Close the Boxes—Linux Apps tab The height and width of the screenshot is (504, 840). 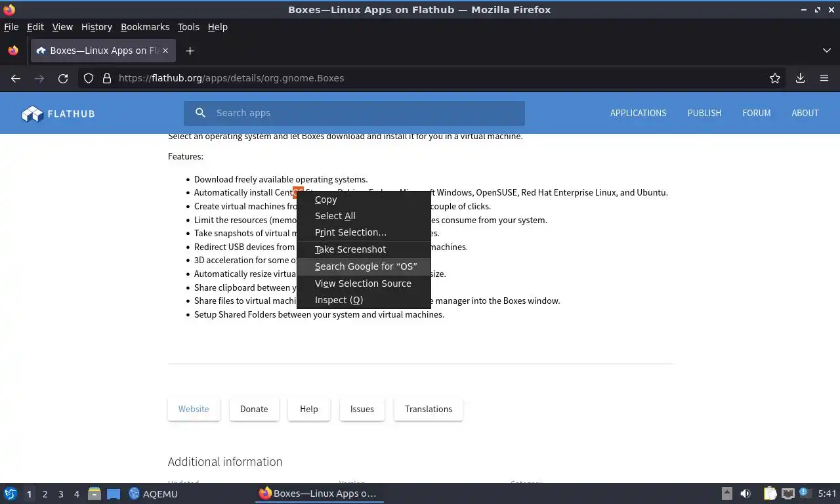pos(165,51)
